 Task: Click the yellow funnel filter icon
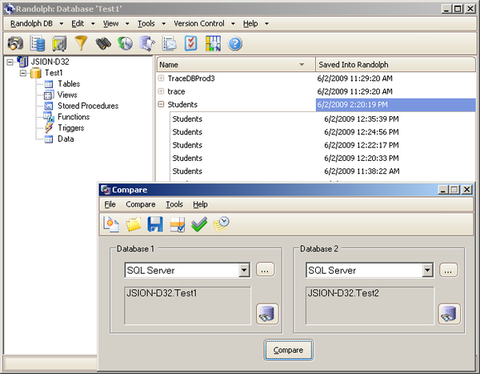[x=81, y=43]
